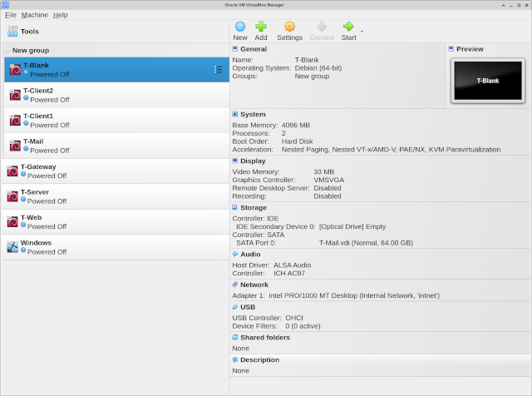532x396 pixels.
Task: Click the T-Blank preview thumbnail
Action: (488, 81)
